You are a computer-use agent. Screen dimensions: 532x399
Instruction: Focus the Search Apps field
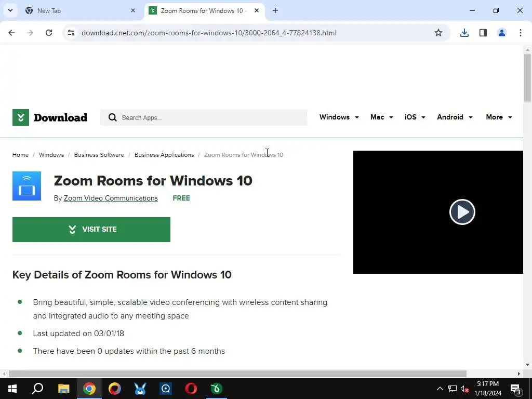coord(204,117)
